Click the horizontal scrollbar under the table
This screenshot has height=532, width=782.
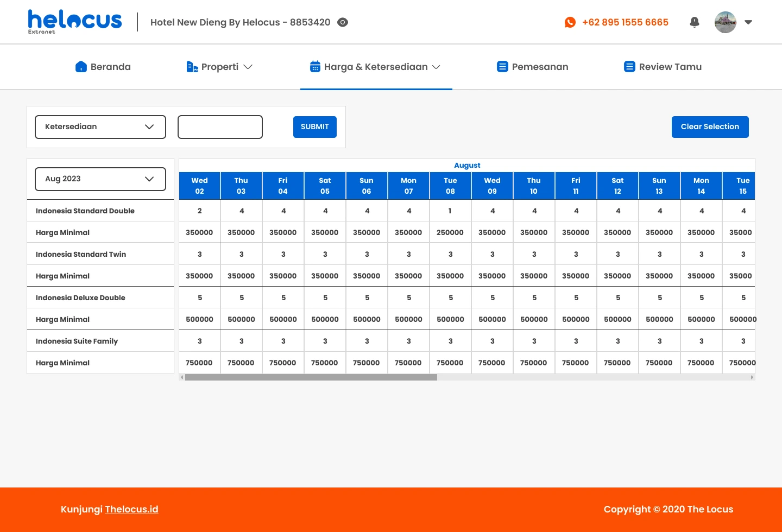click(311, 377)
